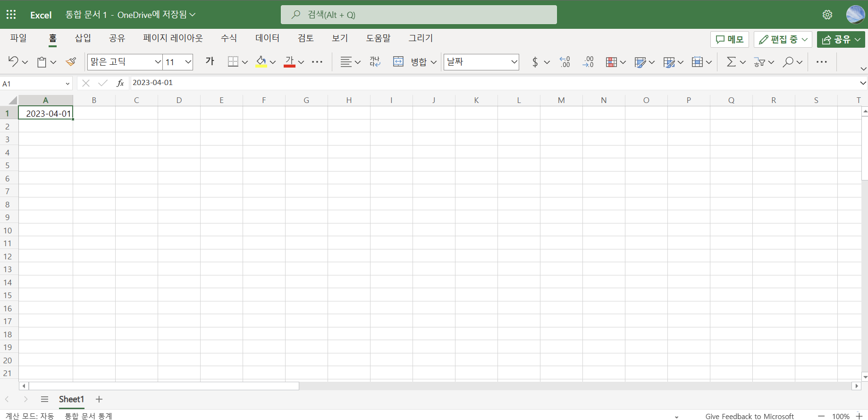
Task: Expand font color dropdown arrow
Action: [301, 62]
